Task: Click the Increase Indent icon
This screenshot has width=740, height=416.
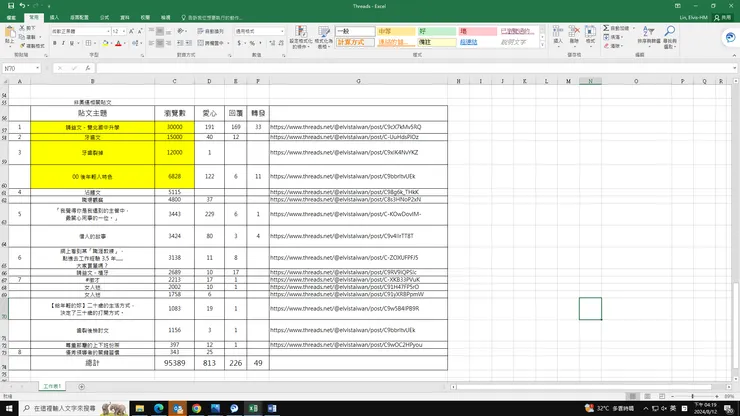Action: [188, 43]
